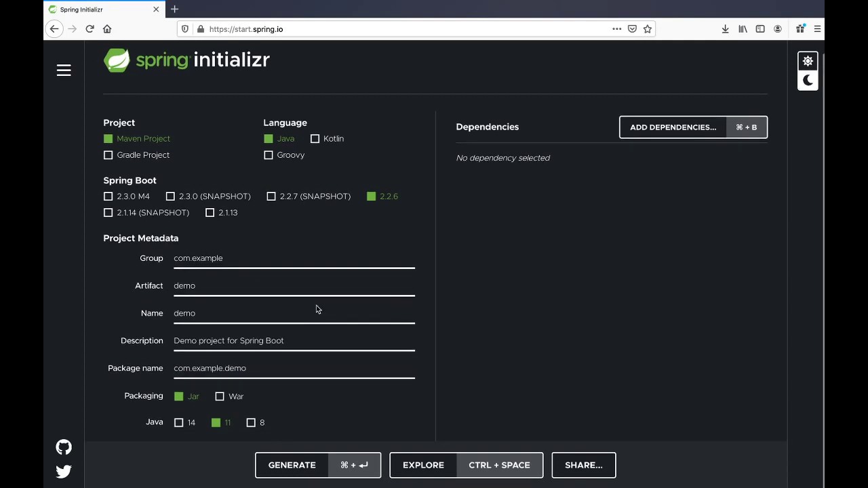Select Spring Boot 2.2.7 (SNAPSHOT)
This screenshot has height=488, width=868.
click(x=309, y=197)
